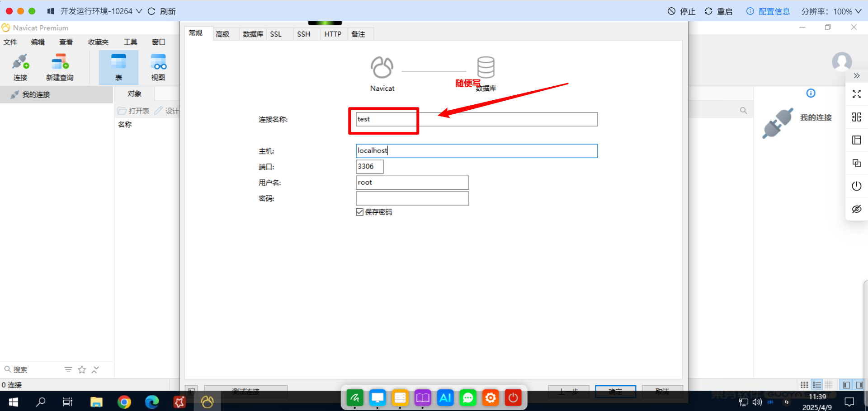Switch to the SSL tab
The height and width of the screenshot is (411, 868).
pyautogui.click(x=276, y=34)
